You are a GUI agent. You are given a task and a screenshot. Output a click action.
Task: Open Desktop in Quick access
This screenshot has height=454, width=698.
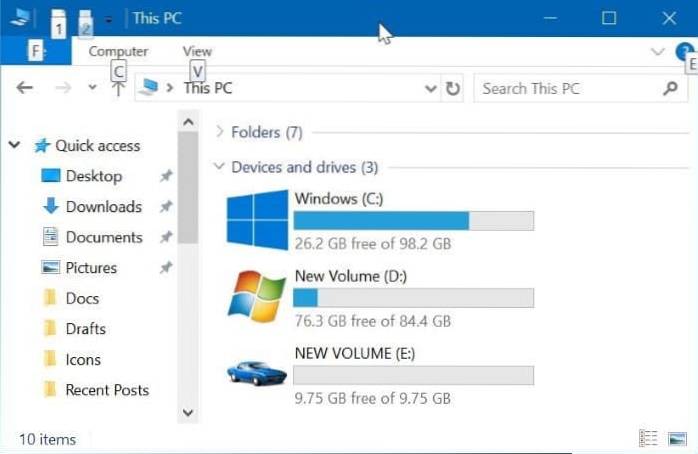[93, 176]
